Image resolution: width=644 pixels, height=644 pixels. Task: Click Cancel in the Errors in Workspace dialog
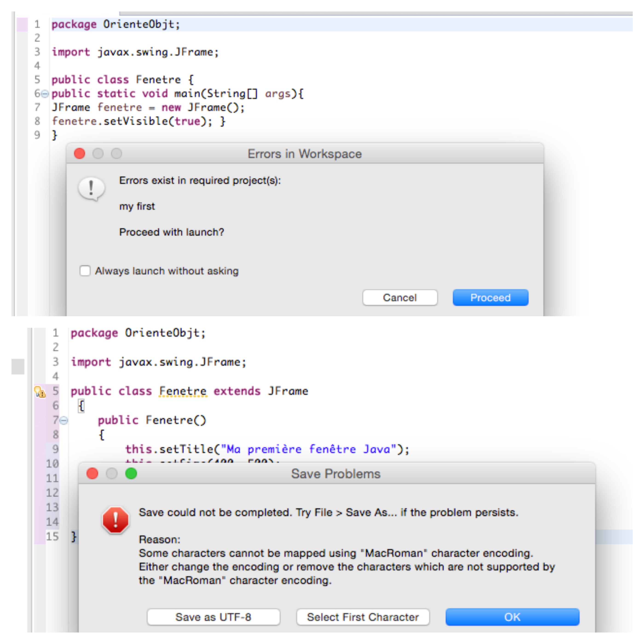[400, 297]
